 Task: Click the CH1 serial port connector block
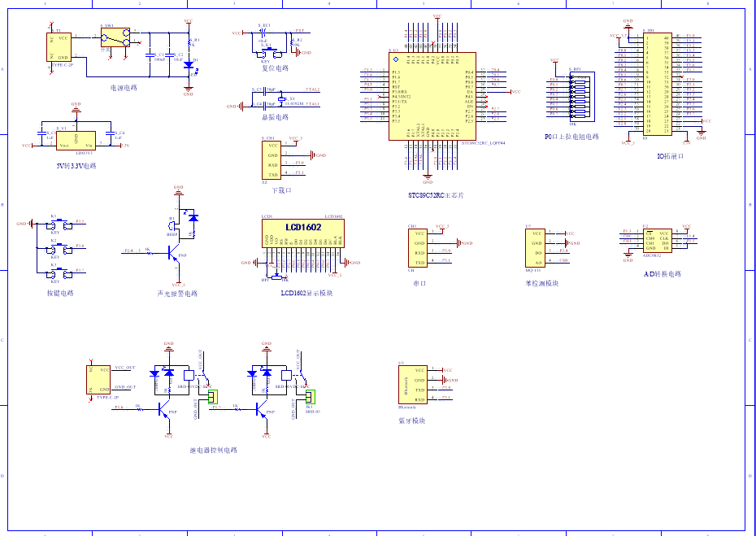[417, 248]
